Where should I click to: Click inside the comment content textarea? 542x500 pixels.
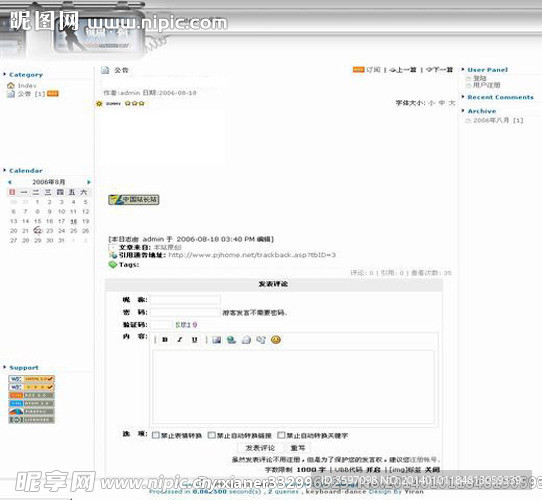coord(293,387)
